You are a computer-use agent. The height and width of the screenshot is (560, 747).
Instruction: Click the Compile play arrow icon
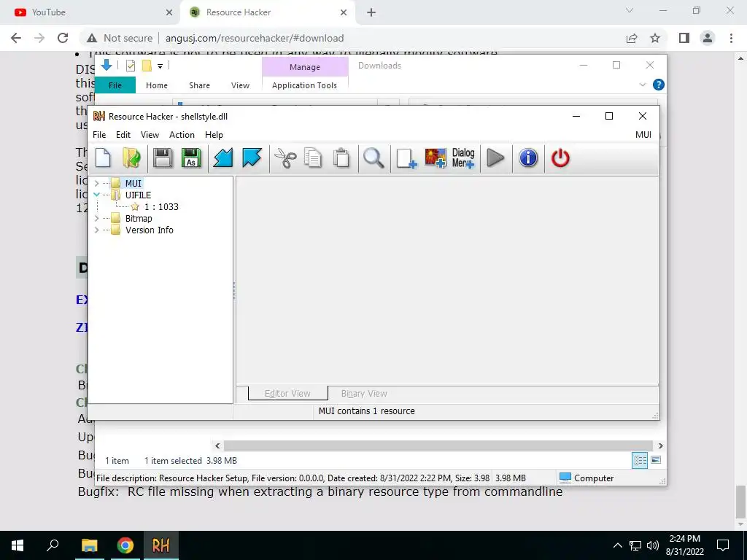click(x=495, y=158)
